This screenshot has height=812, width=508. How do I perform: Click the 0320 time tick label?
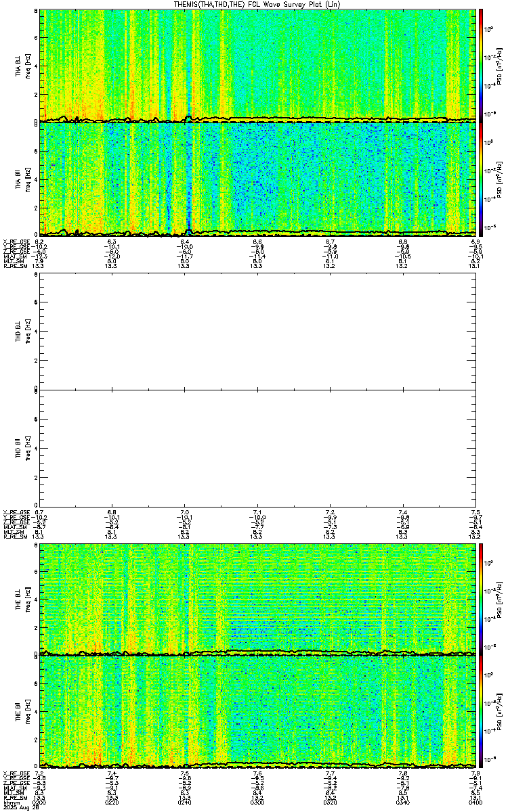pos(330,803)
